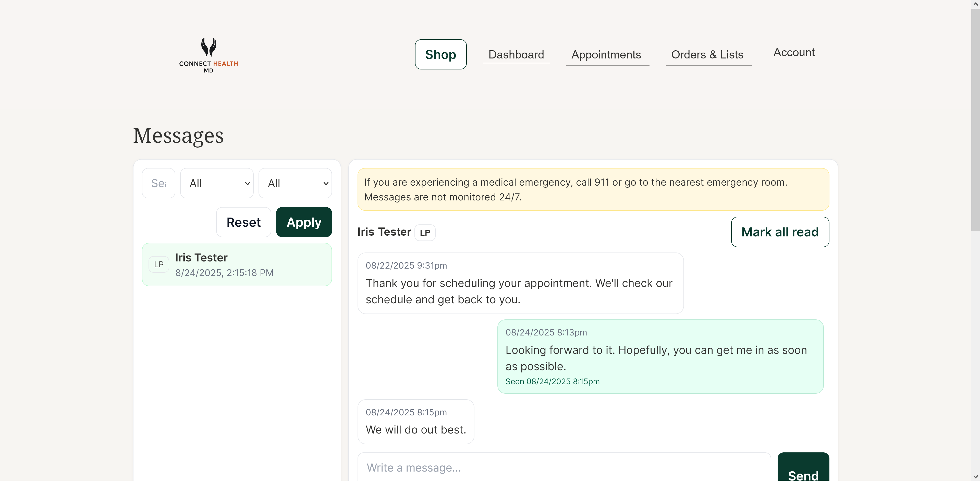This screenshot has width=980, height=481.
Task: Click the LP badge next to Iris Tester heading
Action: pos(425,233)
